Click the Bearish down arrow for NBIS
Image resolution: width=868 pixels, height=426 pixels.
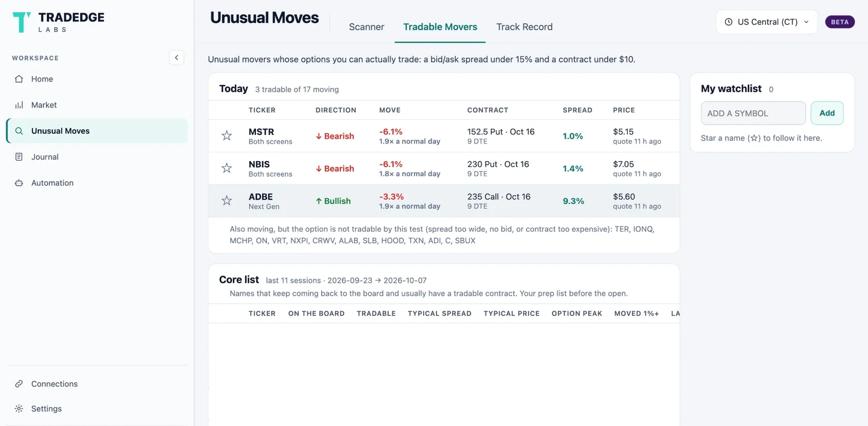[x=319, y=169]
